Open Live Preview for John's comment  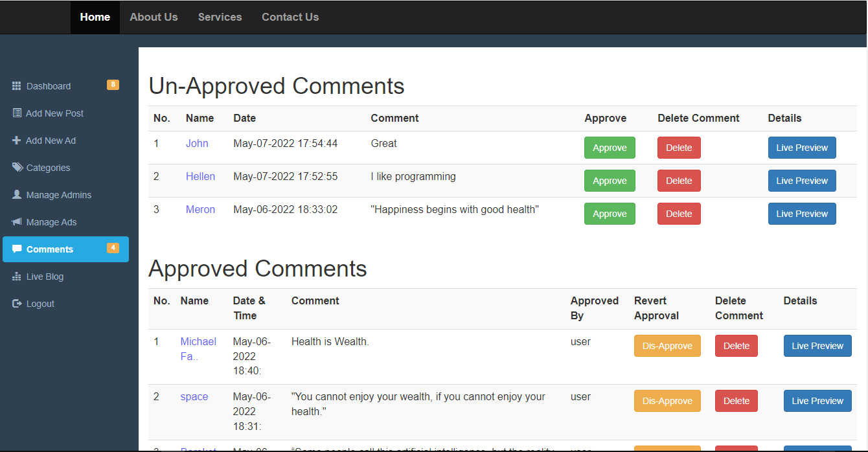click(x=802, y=148)
